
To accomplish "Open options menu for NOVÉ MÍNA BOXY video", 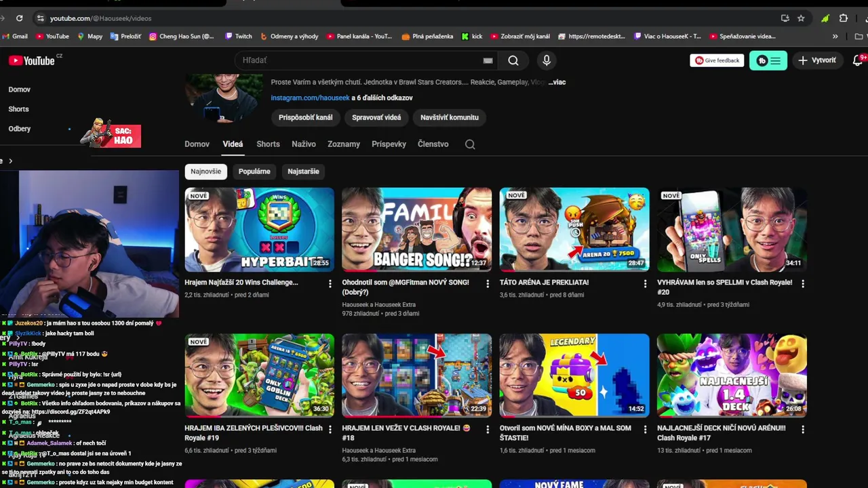I will pyautogui.click(x=645, y=429).
